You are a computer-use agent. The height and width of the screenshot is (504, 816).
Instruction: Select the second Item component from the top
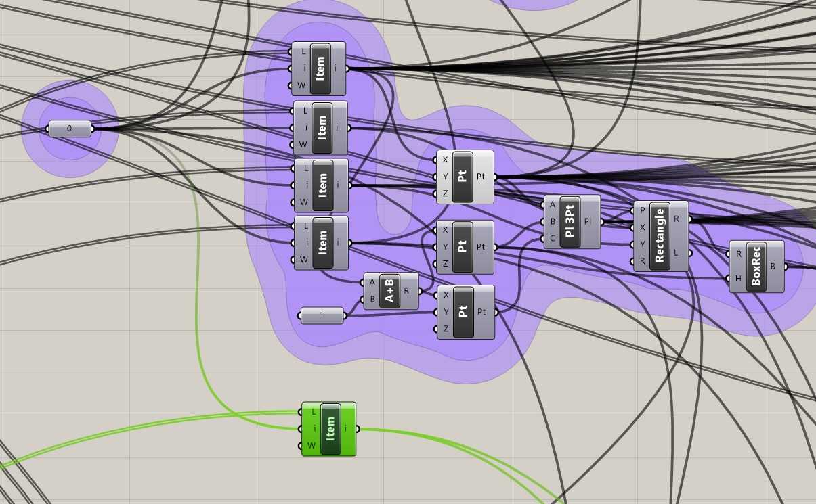click(x=320, y=128)
